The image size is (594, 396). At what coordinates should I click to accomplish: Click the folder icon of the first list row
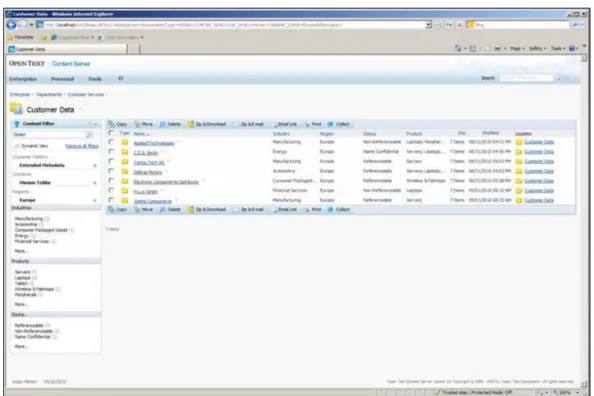click(x=125, y=142)
